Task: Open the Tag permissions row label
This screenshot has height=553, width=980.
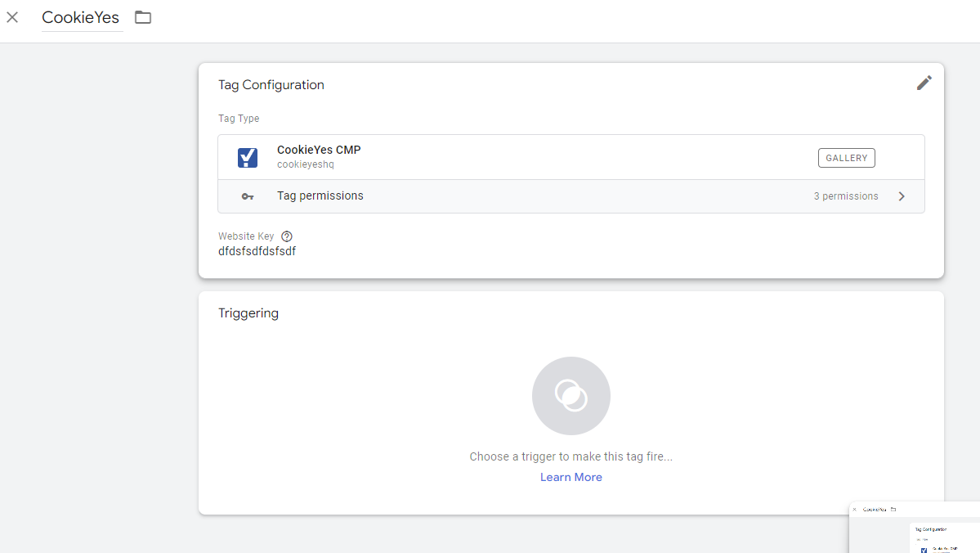Action: coord(320,196)
